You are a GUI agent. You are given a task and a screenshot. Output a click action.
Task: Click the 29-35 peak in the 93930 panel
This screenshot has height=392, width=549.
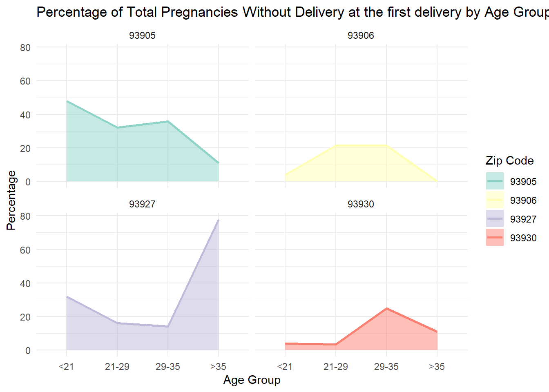pos(386,308)
